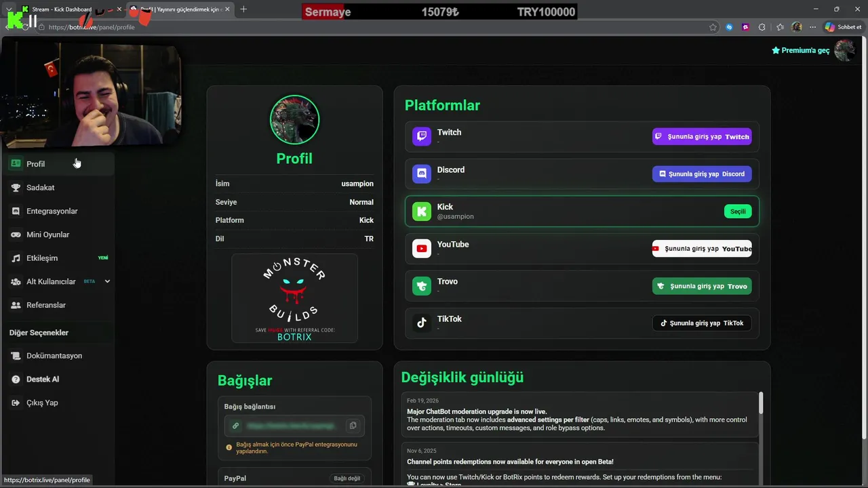This screenshot has width=868, height=488.
Task: Open browser extensions puzzle icon
Action: [762, 27]
